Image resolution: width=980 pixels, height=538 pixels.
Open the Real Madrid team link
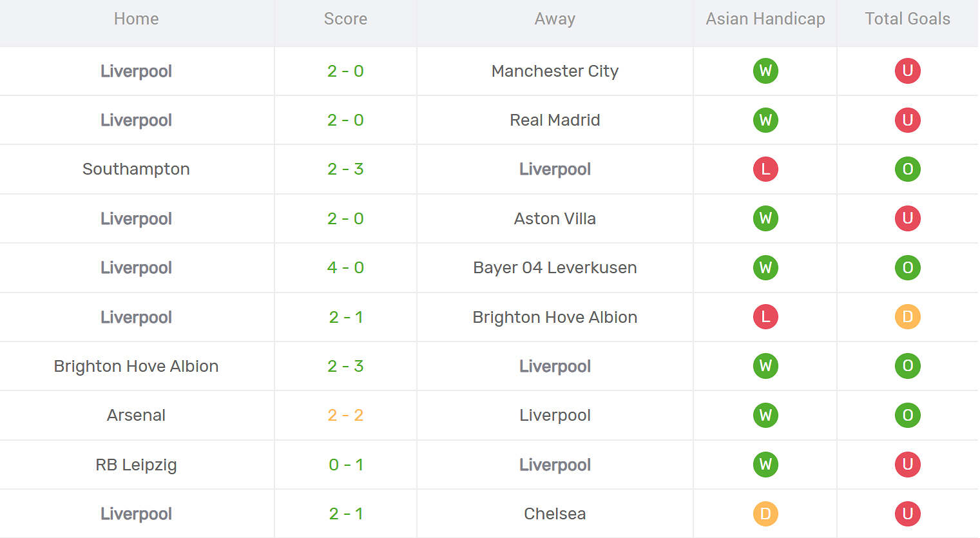tap(555, 120)
